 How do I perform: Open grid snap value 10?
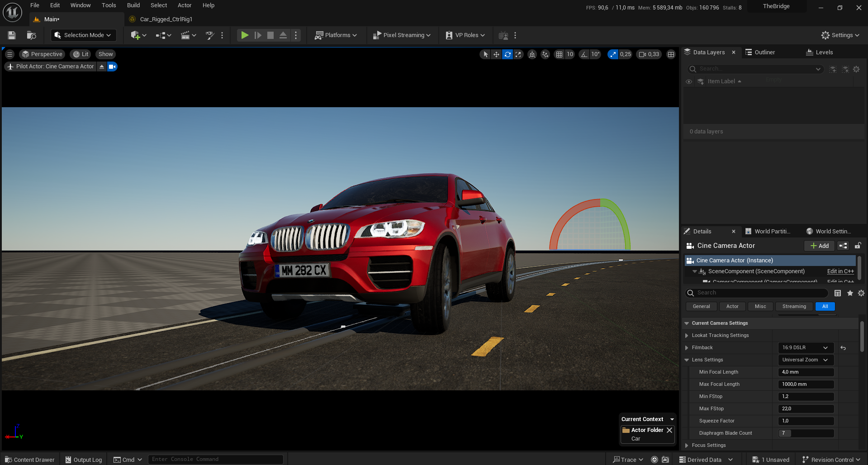(x=570, y=54)
